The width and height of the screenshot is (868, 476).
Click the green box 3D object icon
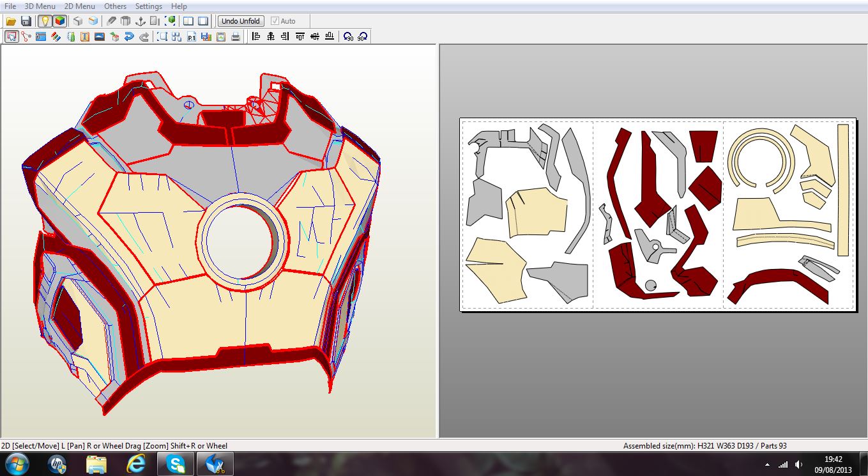pyautogui.click(x=114, y=36)
